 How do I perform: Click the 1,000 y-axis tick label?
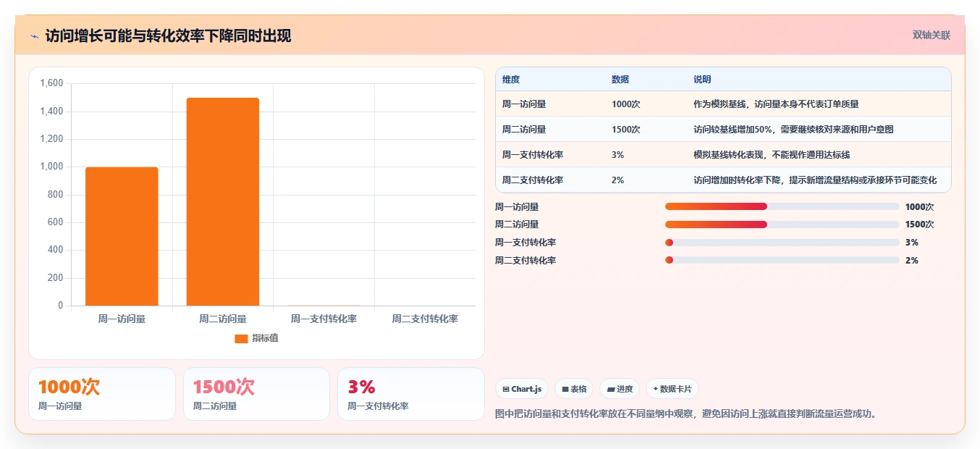point(51,167)
